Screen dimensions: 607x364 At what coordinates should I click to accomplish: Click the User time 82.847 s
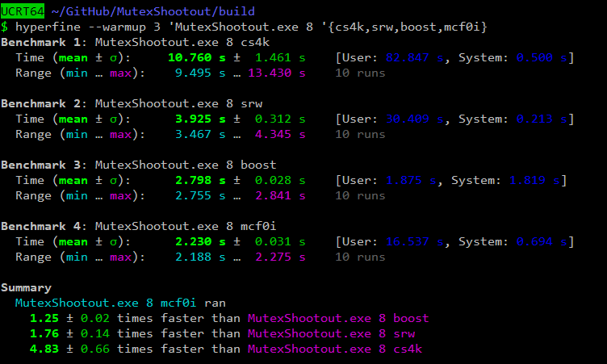415,57
